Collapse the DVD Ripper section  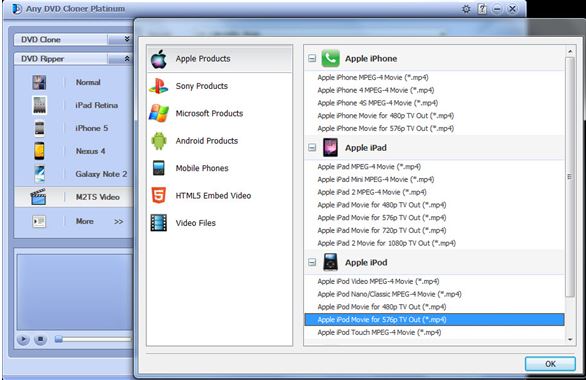(x=127, y=59)
